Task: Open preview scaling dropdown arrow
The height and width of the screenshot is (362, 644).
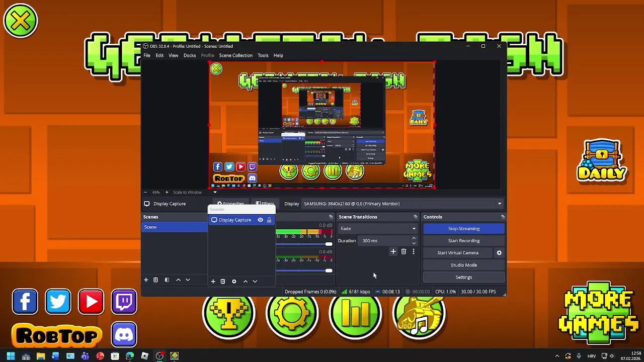Action: click(215, 192)
